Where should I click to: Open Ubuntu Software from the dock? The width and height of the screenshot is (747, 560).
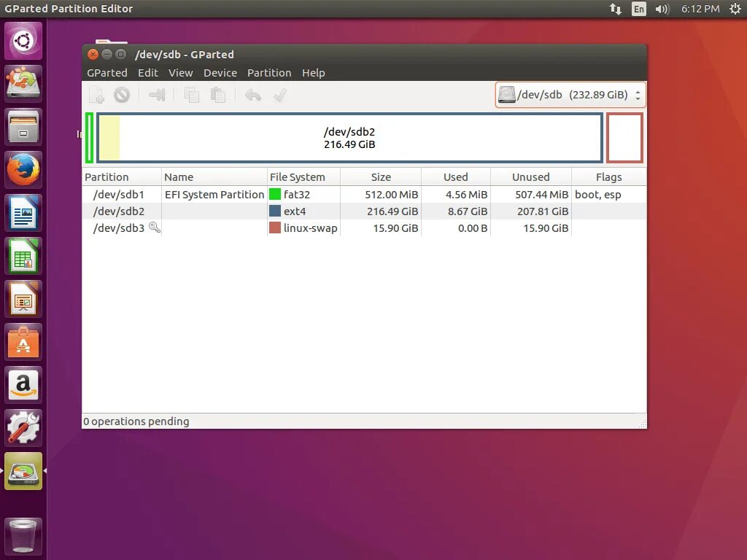pos(23,342)
